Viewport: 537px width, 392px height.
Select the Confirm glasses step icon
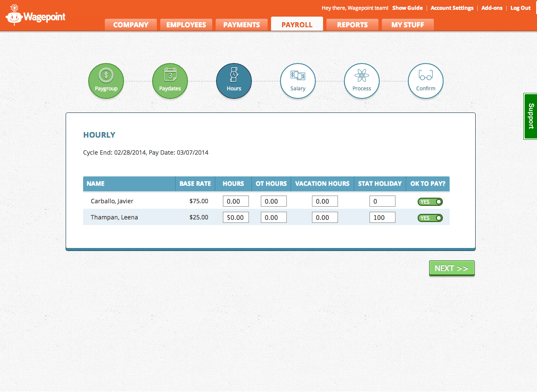426,81
